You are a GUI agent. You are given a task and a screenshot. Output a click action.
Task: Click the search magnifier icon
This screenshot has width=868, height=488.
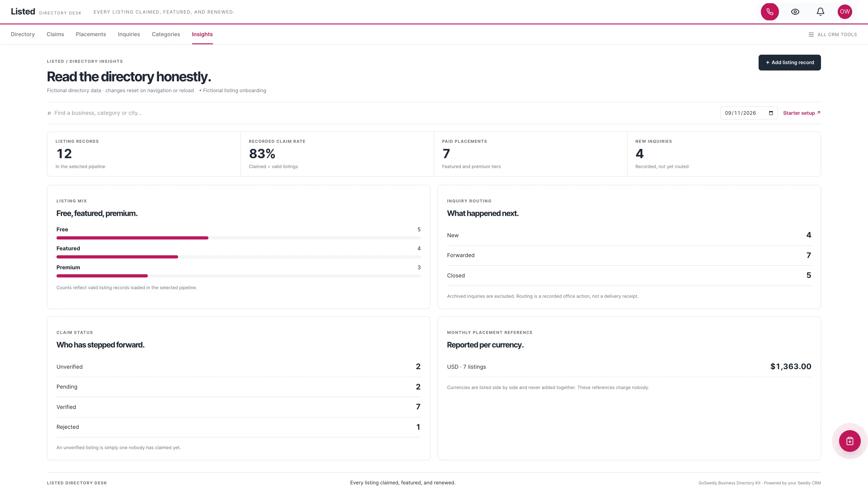pyautogui.click(x=49, y=113)
